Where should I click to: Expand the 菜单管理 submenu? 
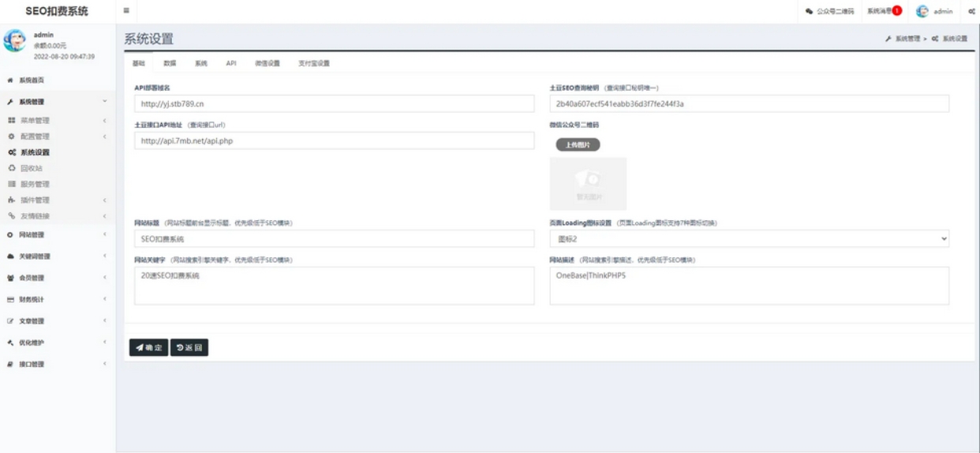coord(35,120)
